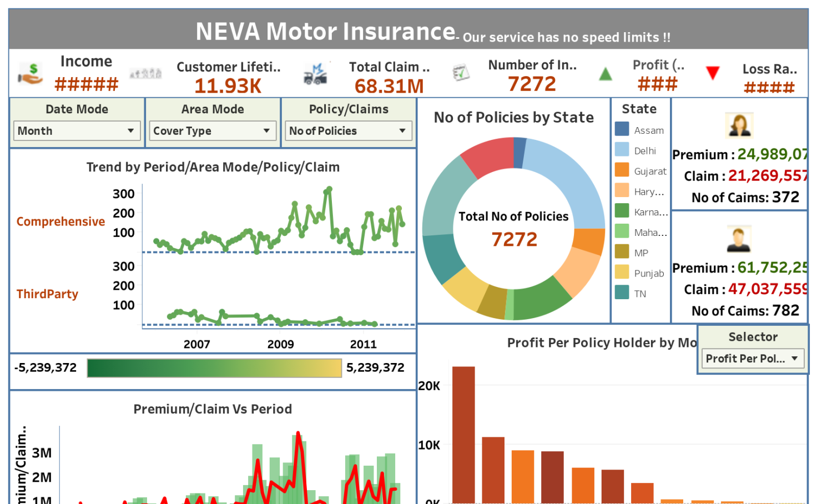Click the -5,239,372 legend minimum value
This screenshot has width=817, height=504.
click(x=46, y=367)
